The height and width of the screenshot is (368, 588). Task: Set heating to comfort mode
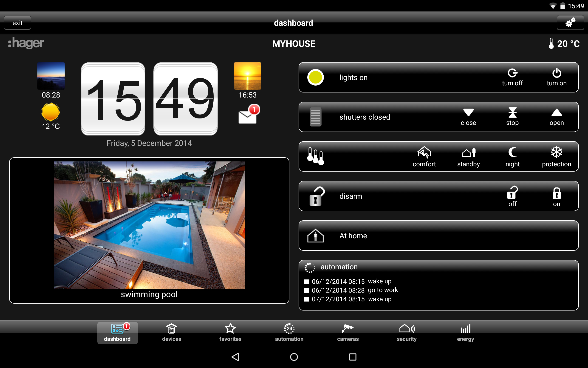tap(424, 157)
